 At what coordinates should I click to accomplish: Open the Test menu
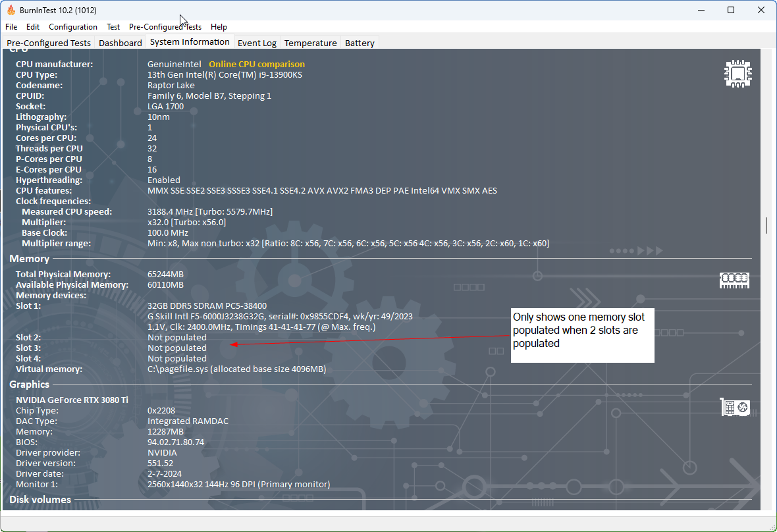[113, 27]
